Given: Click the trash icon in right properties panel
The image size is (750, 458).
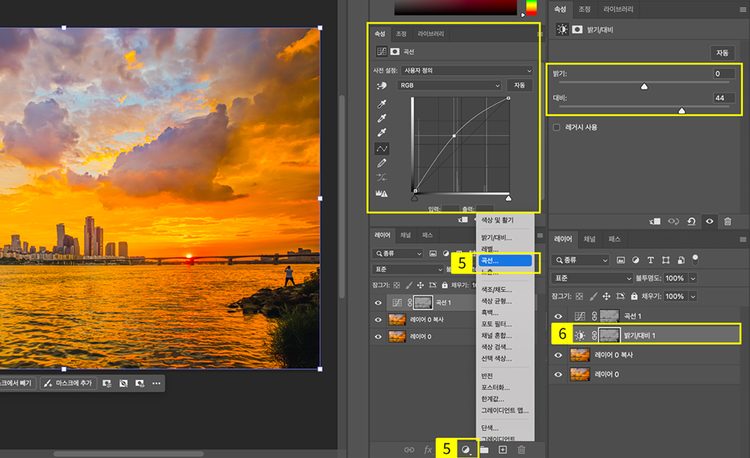Looking at the screenshot, I should (727, 221).
